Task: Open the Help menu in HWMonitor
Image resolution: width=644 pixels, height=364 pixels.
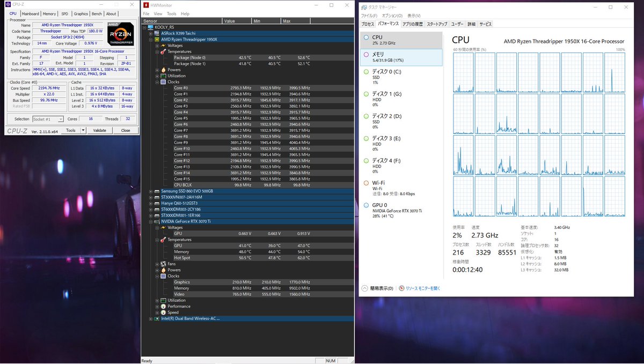Action: coord(185,14)
